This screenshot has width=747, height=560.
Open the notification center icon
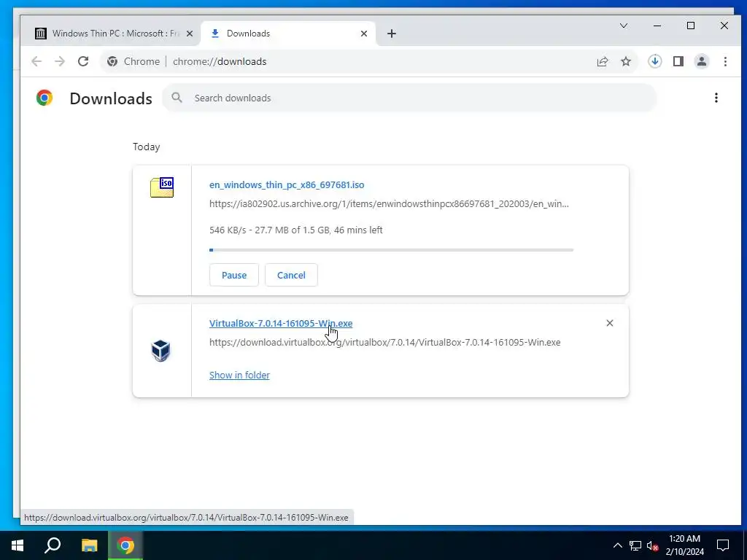(x=723, y=545)
